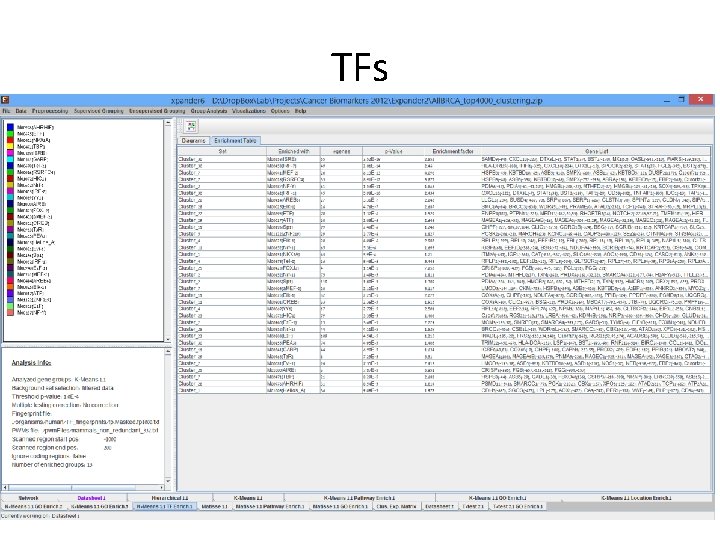Click the Analysis Info scrollbar down arrow
Viewport: 720px width, 540px height.
[x=168, y=481]
